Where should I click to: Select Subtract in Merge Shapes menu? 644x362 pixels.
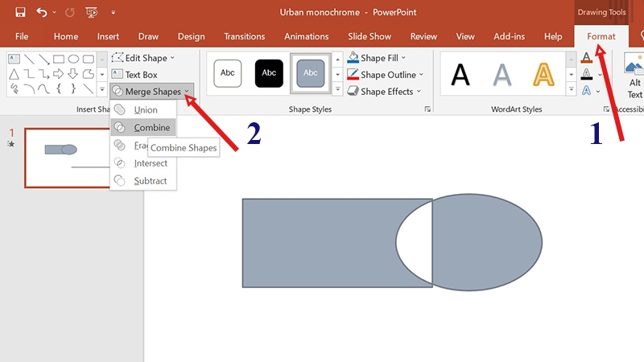click(150, 181)
